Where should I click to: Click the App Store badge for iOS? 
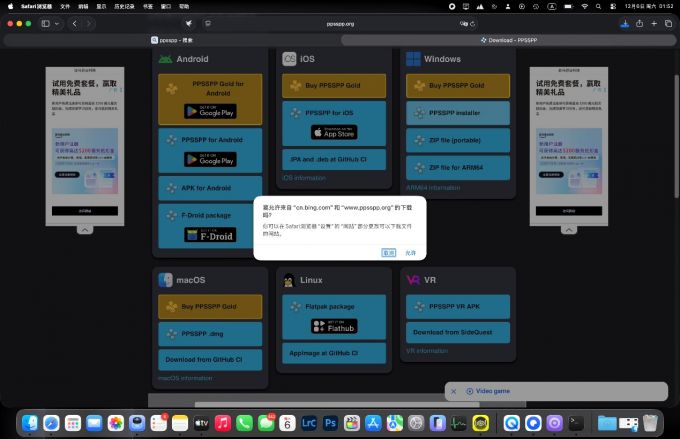333,131
